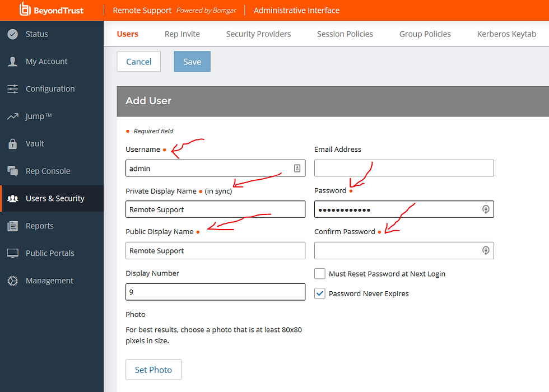Open the Users tab

pyautogui.click(x=128, y=34)
